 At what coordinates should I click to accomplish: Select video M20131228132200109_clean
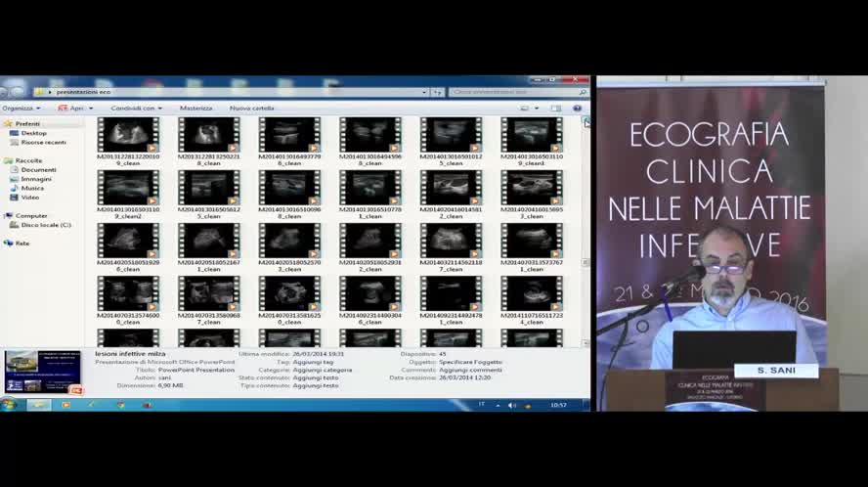click(128, 142)
